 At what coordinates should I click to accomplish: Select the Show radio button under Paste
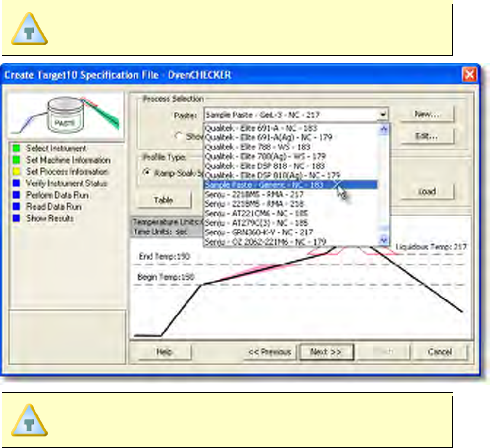point(178,136)
